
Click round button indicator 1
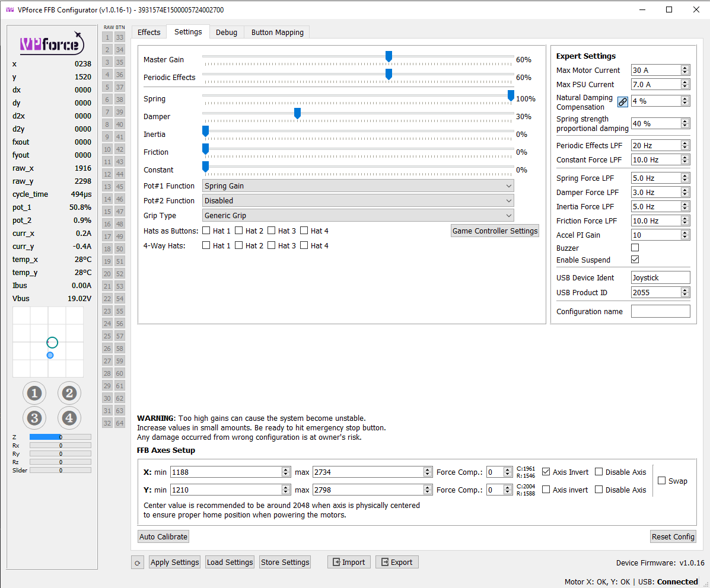coord(34,393)
